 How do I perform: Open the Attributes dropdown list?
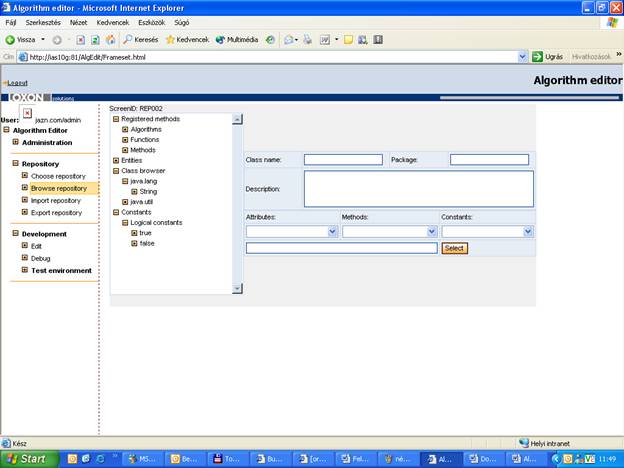(332, 231)
